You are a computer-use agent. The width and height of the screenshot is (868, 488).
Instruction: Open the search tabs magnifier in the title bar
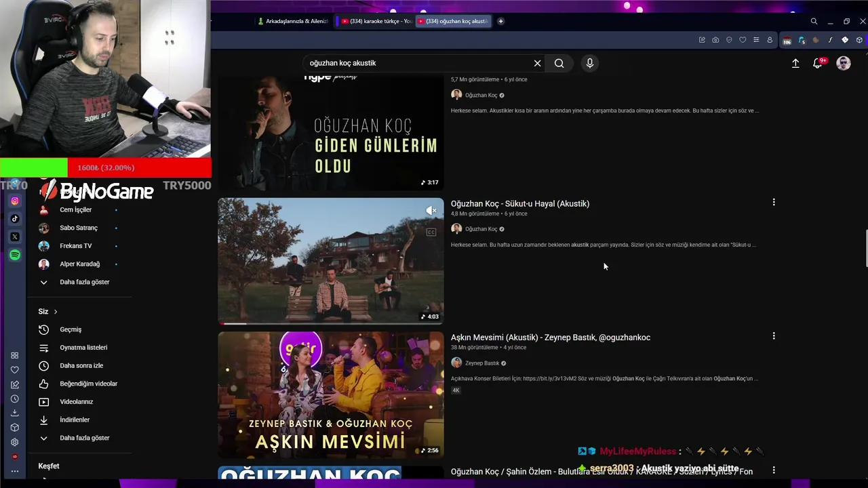pos(814,21)
